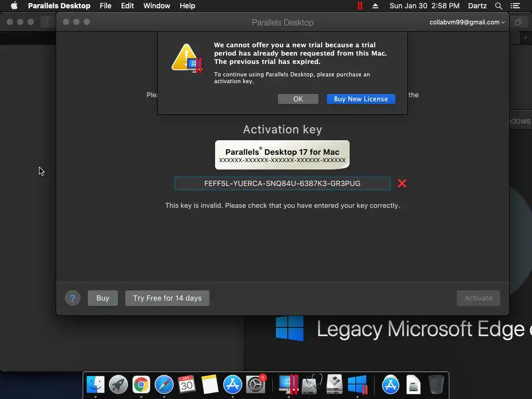Open Google Chrome from the Dock
Screen dimensions: 532x399
(141, 384)
